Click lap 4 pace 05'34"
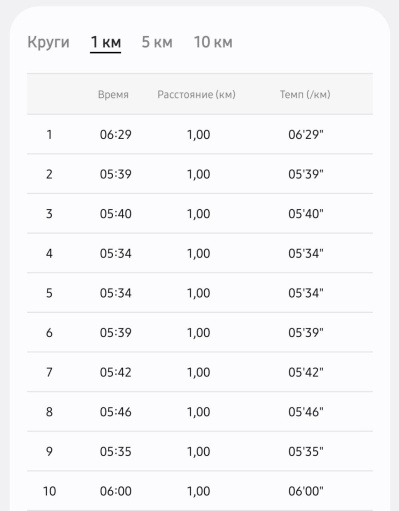Screen dimensions: 400x511 306,253
